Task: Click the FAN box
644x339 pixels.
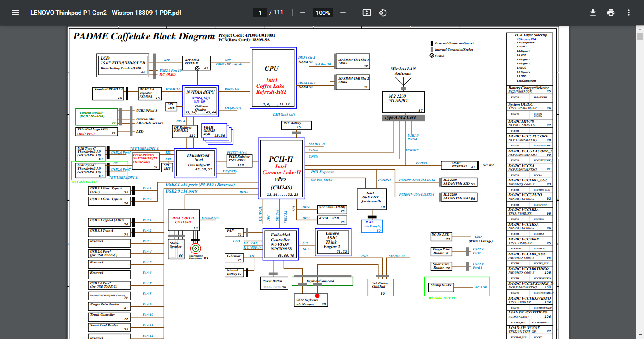Action: click(234, 232)
